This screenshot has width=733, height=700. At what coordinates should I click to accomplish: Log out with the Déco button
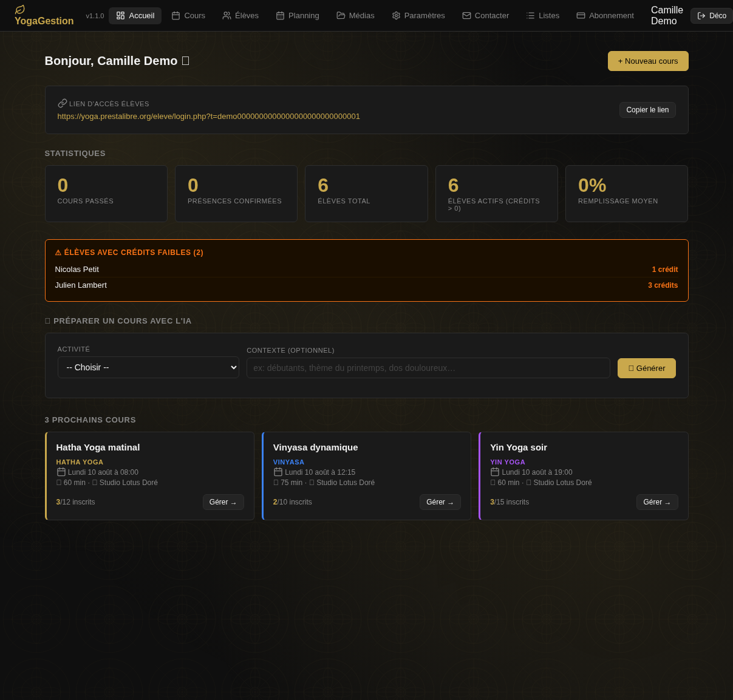712,16
